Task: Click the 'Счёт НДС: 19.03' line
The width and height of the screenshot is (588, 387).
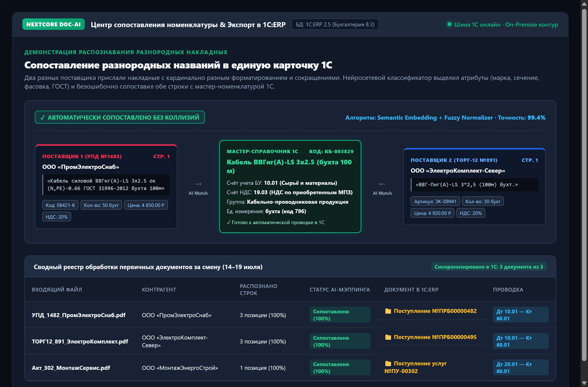Action: pos(290,192)
